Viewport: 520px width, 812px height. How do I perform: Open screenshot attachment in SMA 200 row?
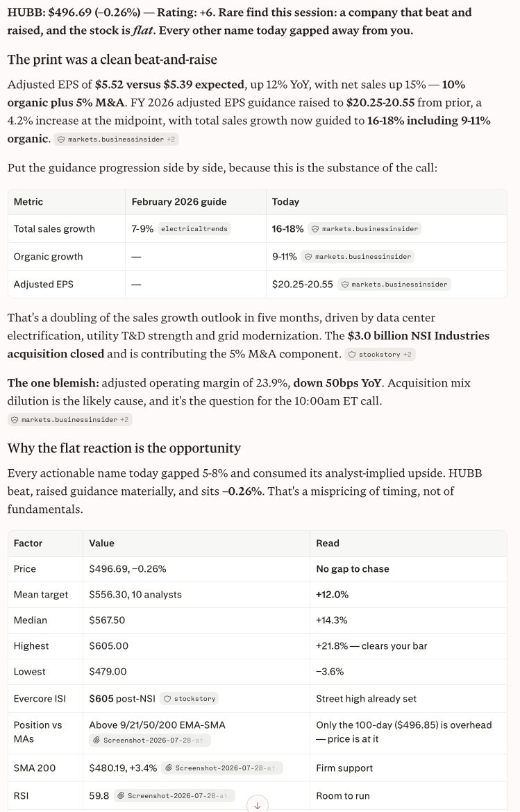(221, 768)
